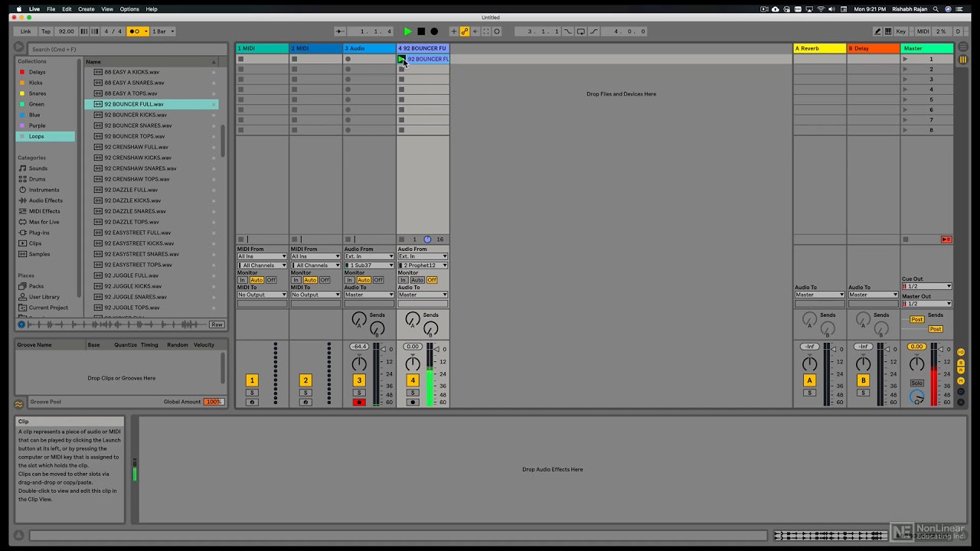Solo track 3 with its S button

click(x=358, y=393)
